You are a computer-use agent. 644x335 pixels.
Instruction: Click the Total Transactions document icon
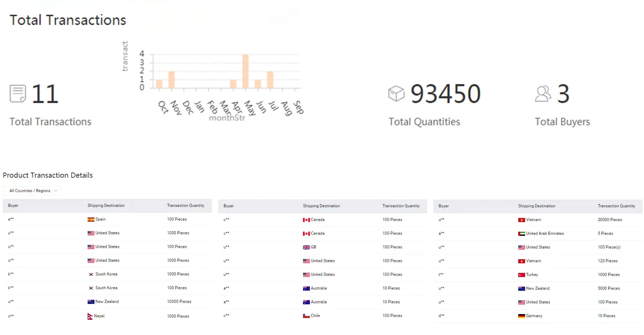18,94
